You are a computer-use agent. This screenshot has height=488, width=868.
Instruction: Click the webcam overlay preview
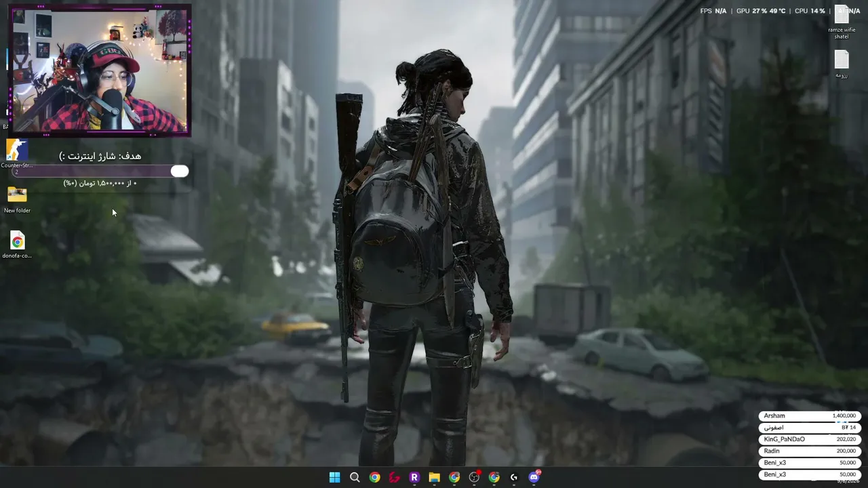[x=100, y=70]
